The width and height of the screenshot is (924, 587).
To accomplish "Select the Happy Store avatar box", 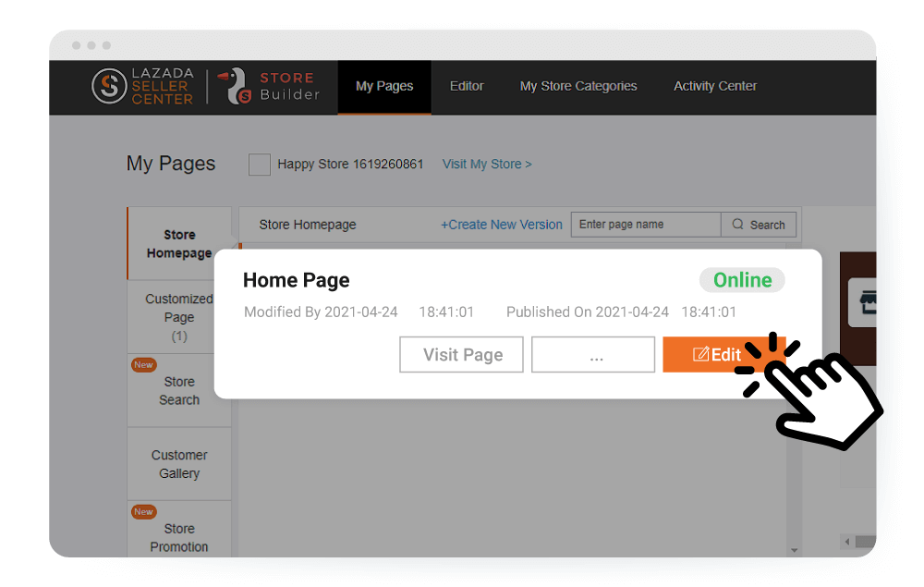I will click(x=260, y=165).
